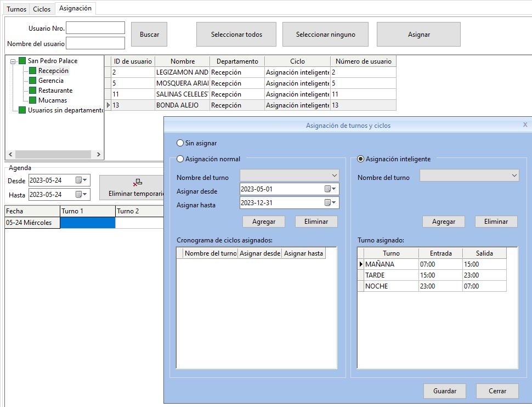This screenshot has width=532, height=407.
Task: Close the Asignación de turnos dialog
Action: (x=525, y=125)
